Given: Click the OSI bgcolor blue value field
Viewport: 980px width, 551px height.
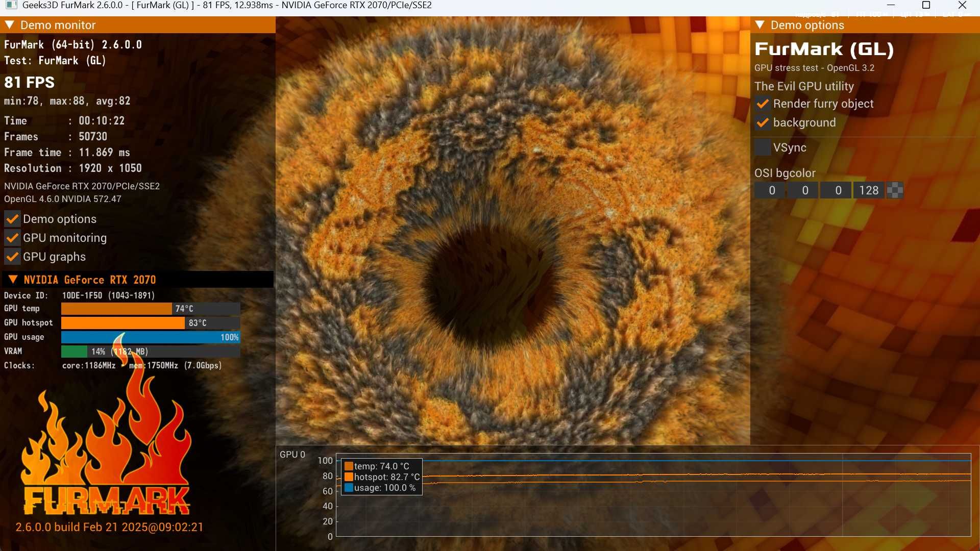Looking at the screenshot, I should [x=836, y=190].
